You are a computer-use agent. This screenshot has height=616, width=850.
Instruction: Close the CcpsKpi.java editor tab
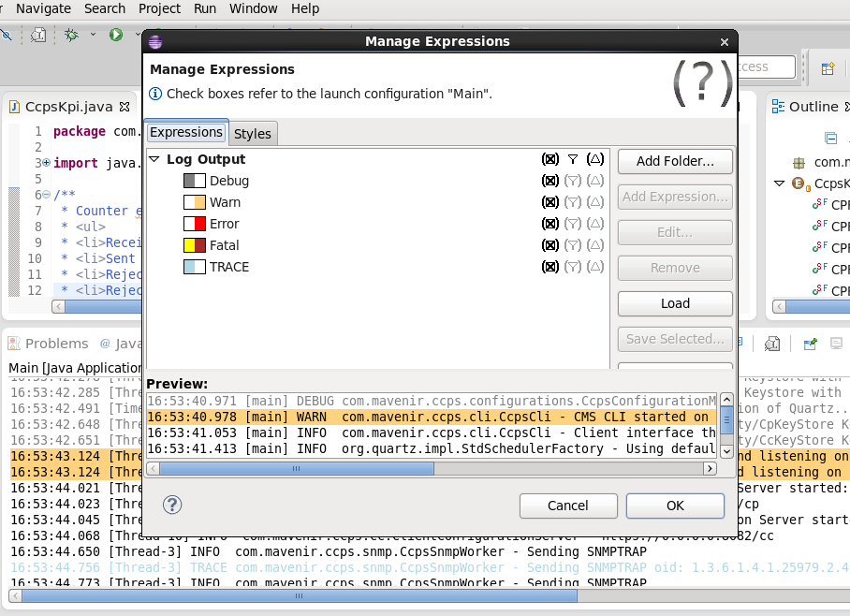(x=125, y=107)
